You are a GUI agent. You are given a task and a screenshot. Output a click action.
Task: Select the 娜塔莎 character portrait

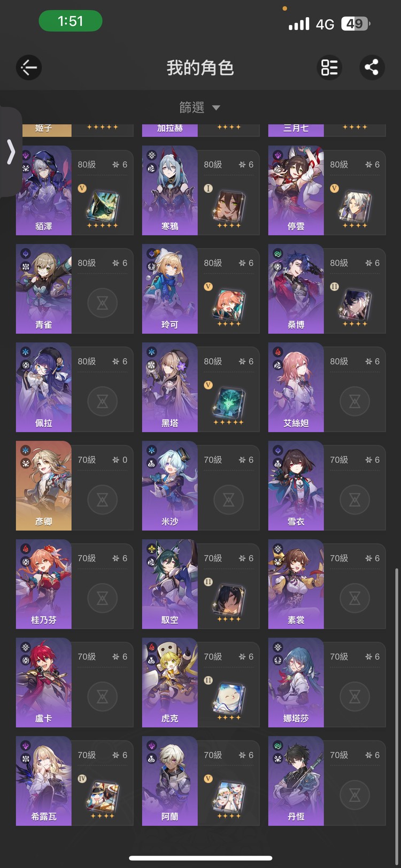pos(296,682)
